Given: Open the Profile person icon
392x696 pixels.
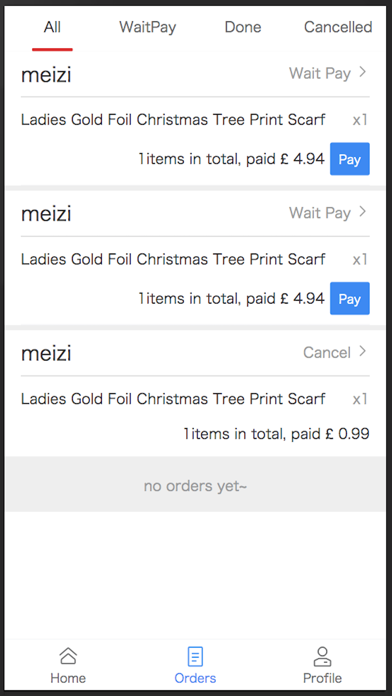Looking at the screenshot, I should click(x=322, y=656).
